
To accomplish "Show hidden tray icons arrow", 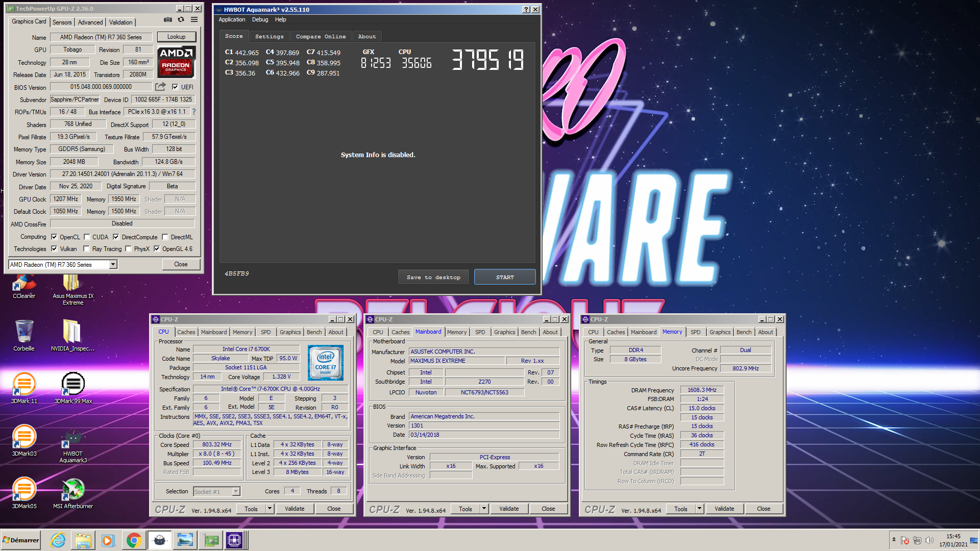I will (x=894, y=540).
